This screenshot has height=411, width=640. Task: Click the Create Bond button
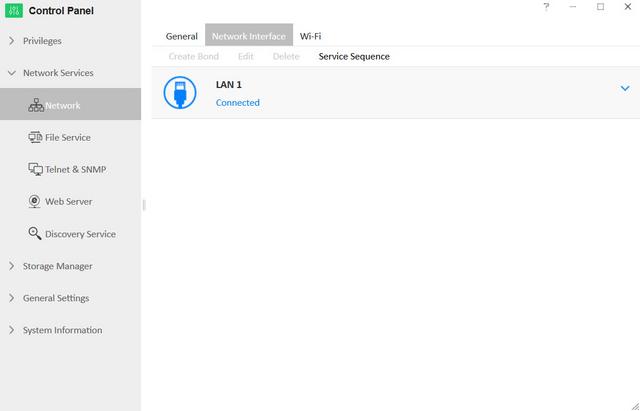click(x=193, y=56)
